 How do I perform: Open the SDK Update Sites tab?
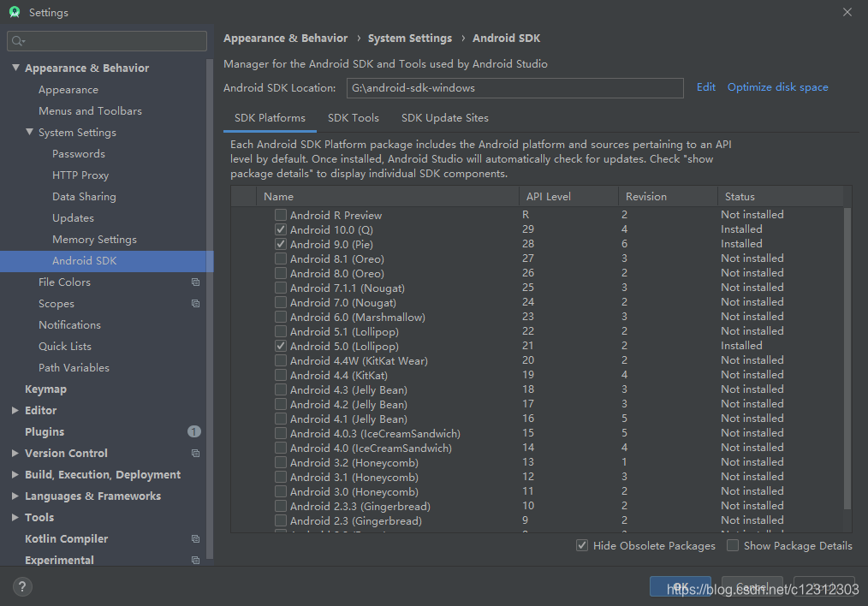[444, 118]
